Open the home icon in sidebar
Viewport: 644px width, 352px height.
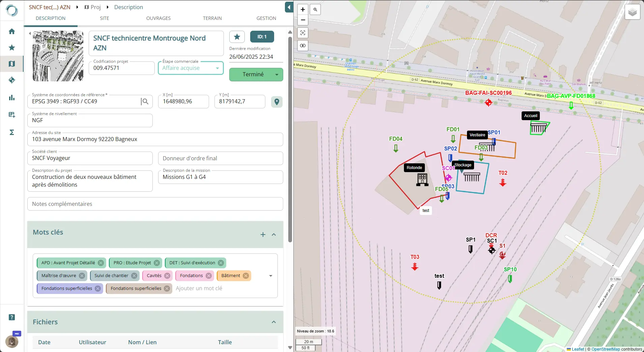[12, 31]
